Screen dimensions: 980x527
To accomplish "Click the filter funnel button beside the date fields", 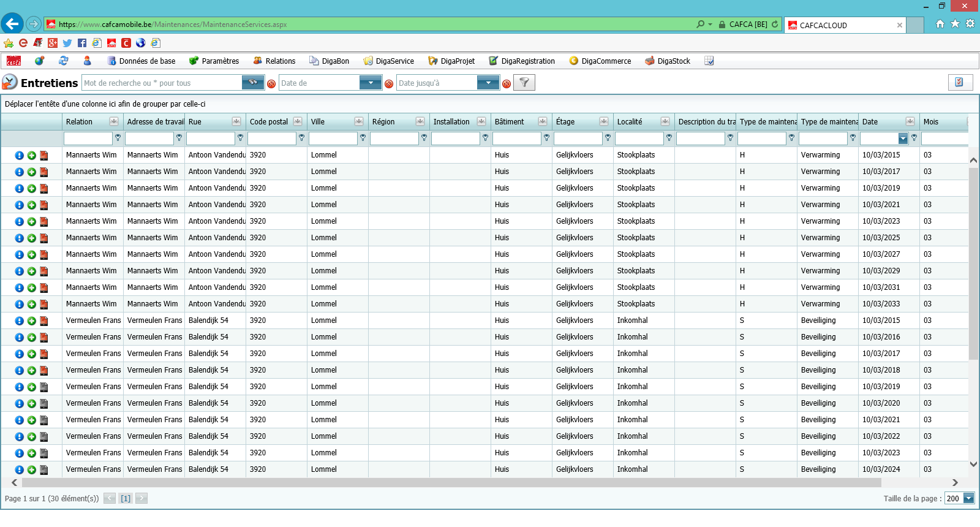I will click(524, 83).
